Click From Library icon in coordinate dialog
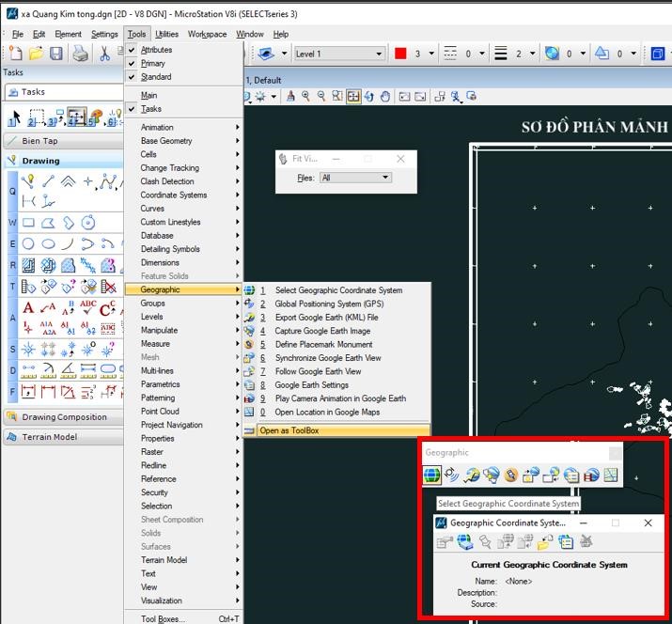The width and height of the screenshot is (672, 624). tap(465, 542)
